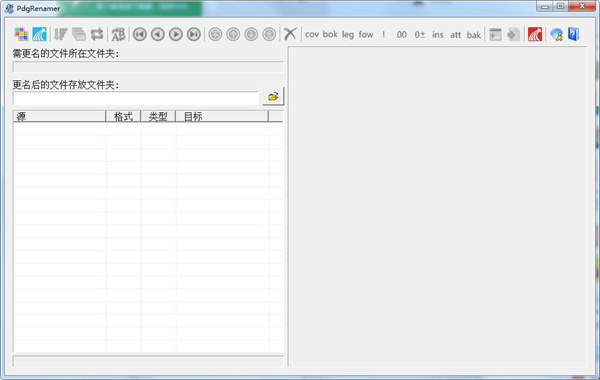Click the blue arrow chart toolbar icon
Image resolution: width=600 pixels, height=380 pixels.
click(x=39, y=34)
